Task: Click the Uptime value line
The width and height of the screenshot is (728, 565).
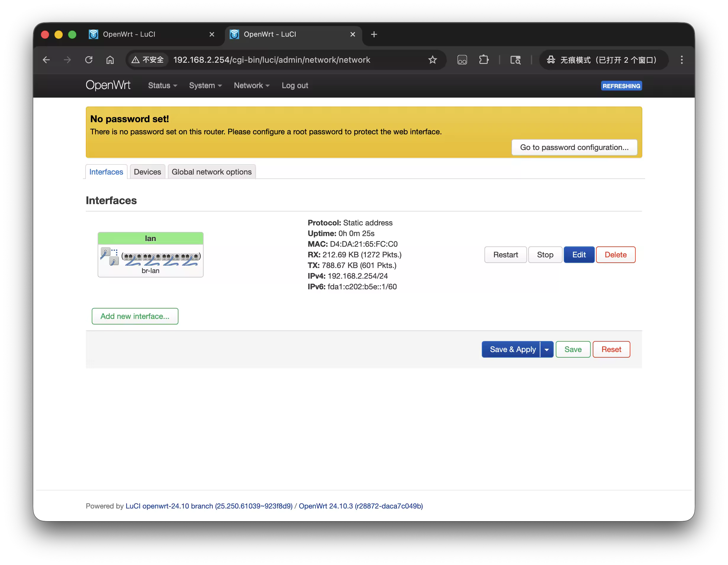Action: click(x=341, y=233)
